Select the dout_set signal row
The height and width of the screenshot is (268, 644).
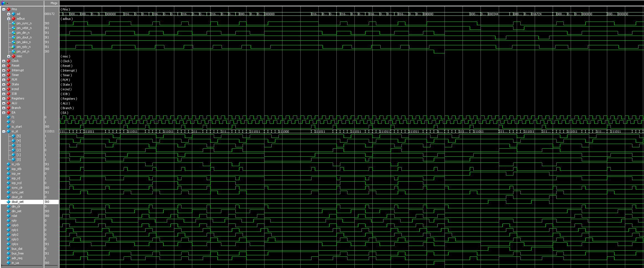point(17,202)
